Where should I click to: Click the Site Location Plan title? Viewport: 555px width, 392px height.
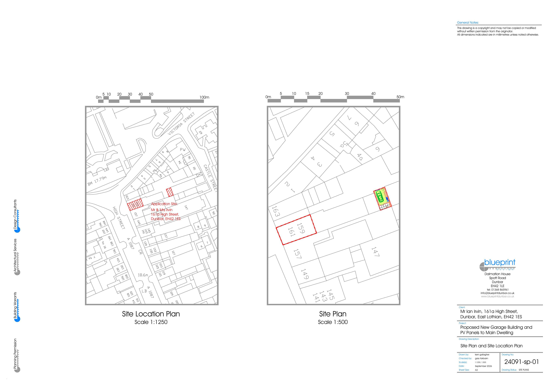tap(151, 314)
